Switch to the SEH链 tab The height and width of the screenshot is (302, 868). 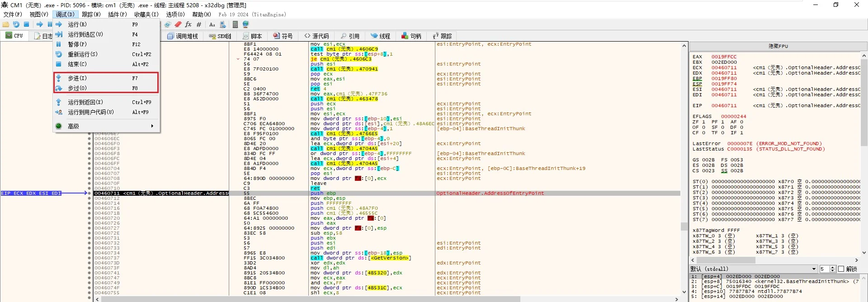tap(220, 36)
